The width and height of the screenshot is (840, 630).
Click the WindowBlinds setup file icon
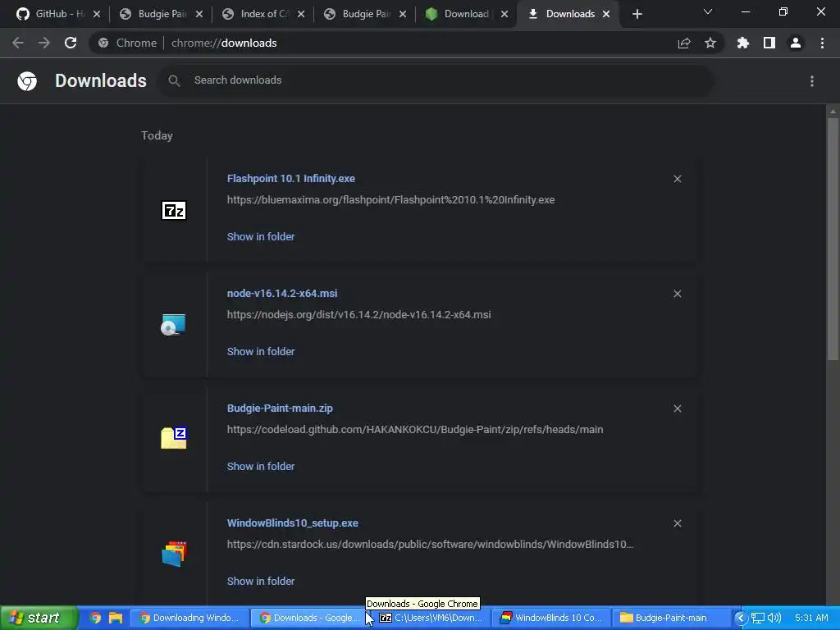(x=174, y=554)
